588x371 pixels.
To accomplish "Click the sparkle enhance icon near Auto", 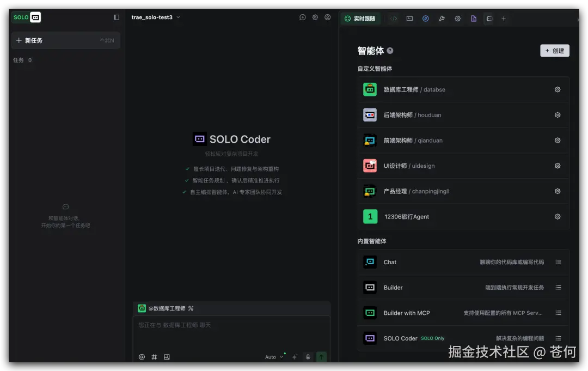I will coord(294,357).
